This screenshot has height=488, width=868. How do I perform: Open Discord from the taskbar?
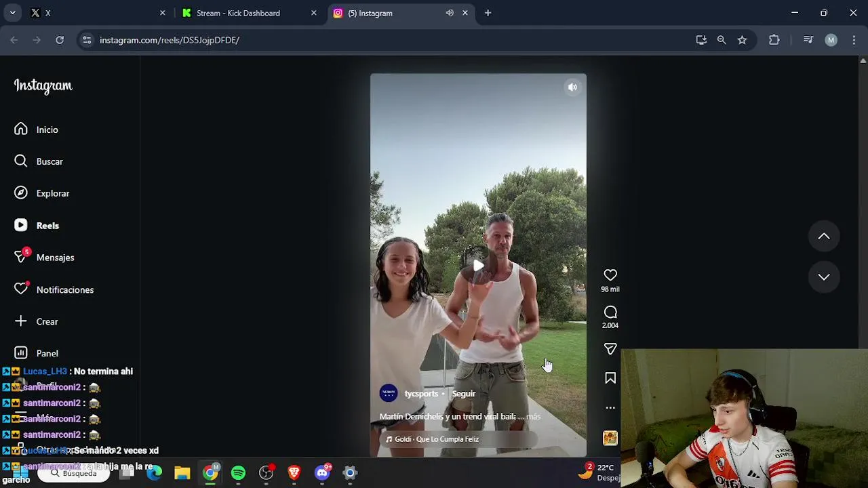323,473
